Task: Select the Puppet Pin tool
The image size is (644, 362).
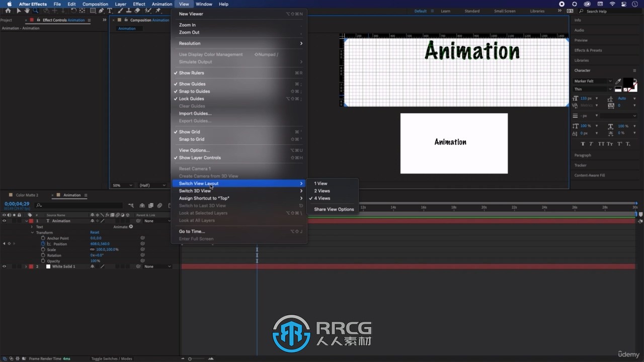Action: 158,11
